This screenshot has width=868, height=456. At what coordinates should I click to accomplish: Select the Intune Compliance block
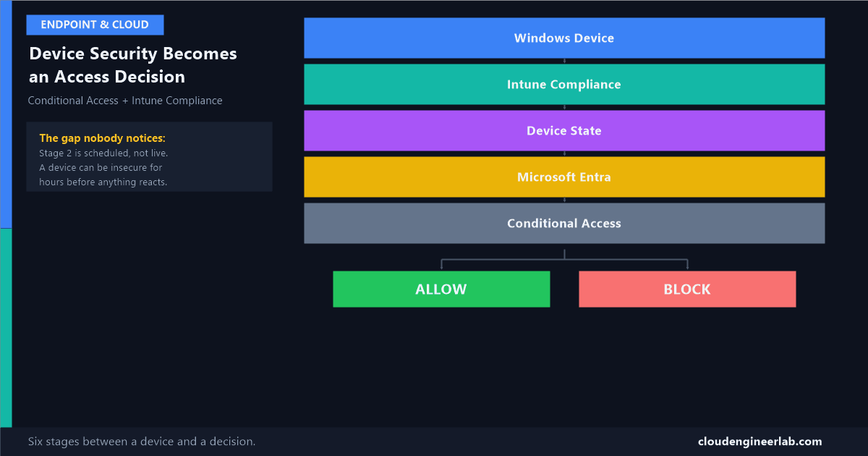coord(564,84)
